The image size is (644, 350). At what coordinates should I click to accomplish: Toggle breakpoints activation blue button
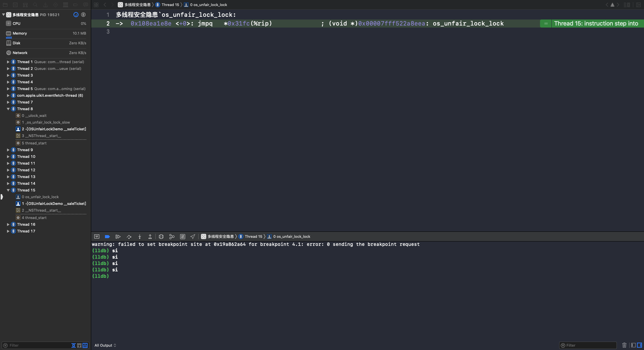click(x=107, y=236)
